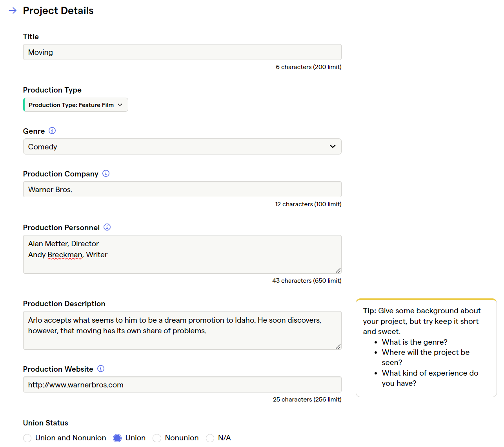Click the 'Where will the project be seen?' tip
504x447 pixels.
(x=426, y=357)
